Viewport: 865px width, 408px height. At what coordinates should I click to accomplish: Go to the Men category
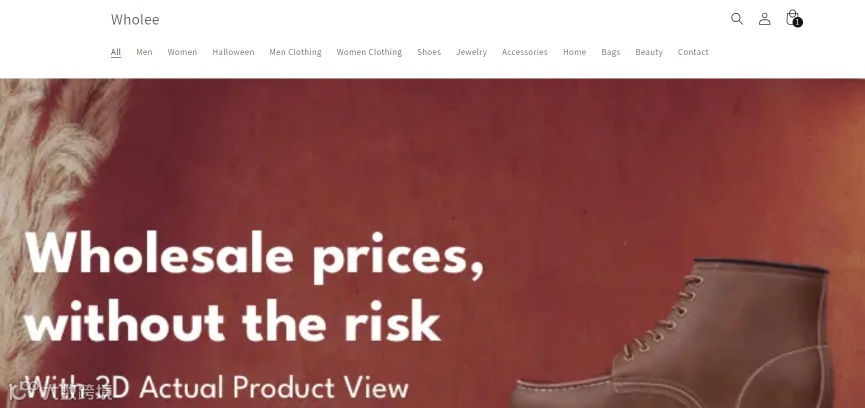click(x=145, y=52)
